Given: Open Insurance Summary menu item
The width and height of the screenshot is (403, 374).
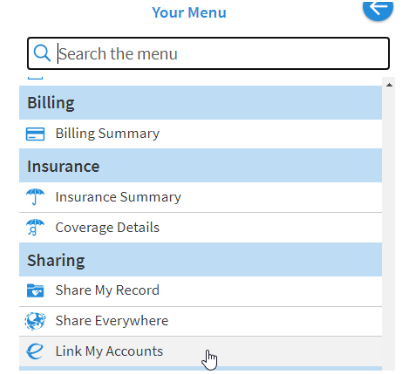Looking at the screenshot, I should (200, 197).
